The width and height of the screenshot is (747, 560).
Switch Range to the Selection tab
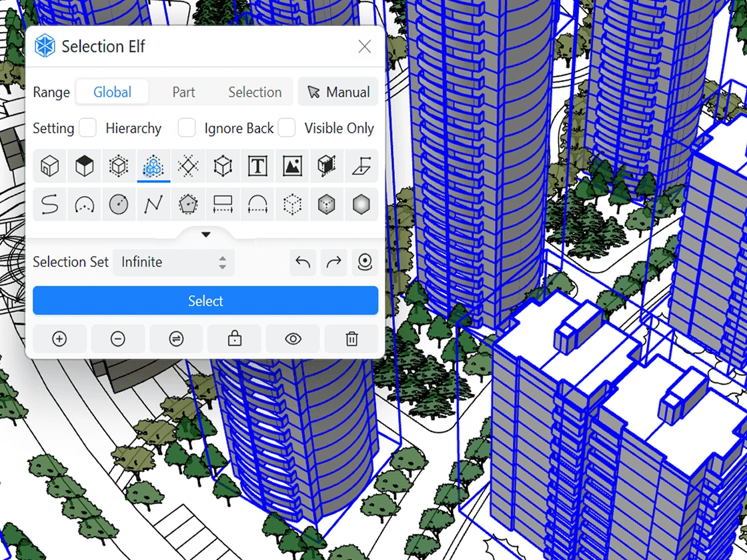255,92
